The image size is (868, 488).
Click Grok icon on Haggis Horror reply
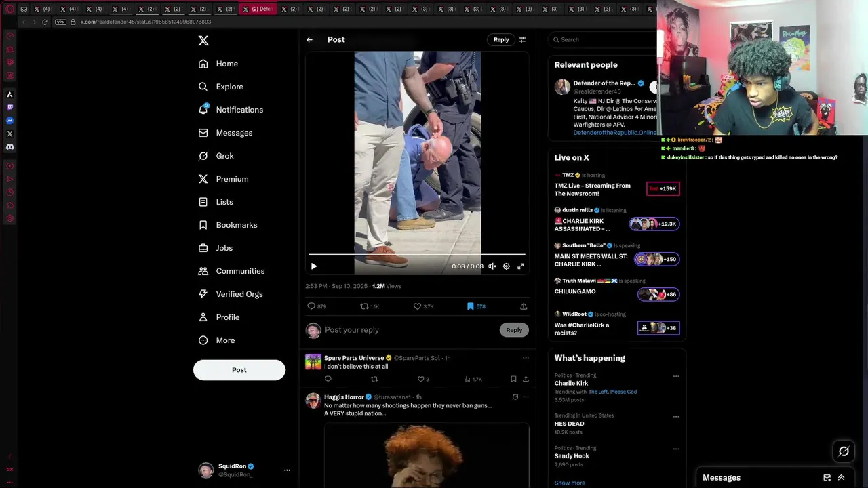(515, 397)
